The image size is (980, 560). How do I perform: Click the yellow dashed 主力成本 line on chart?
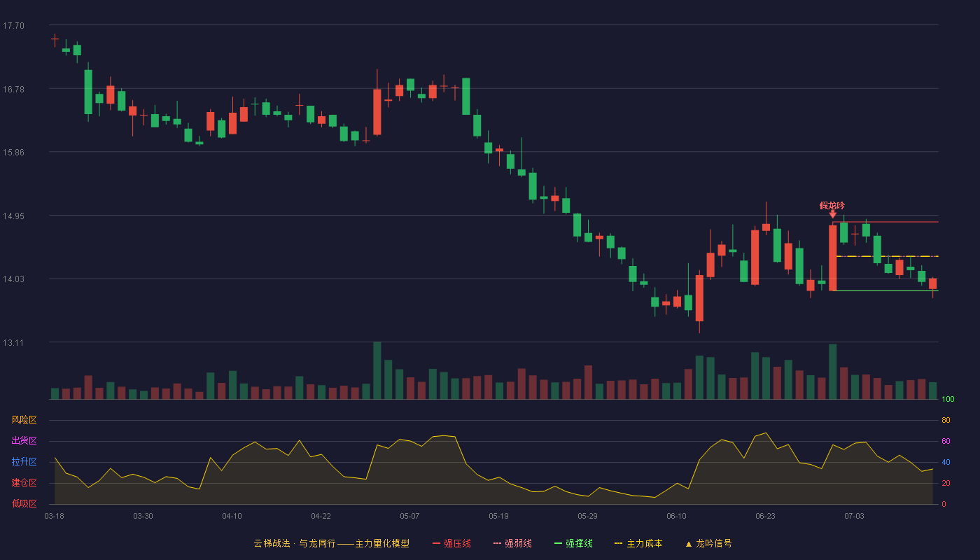[x=887, y=256]
